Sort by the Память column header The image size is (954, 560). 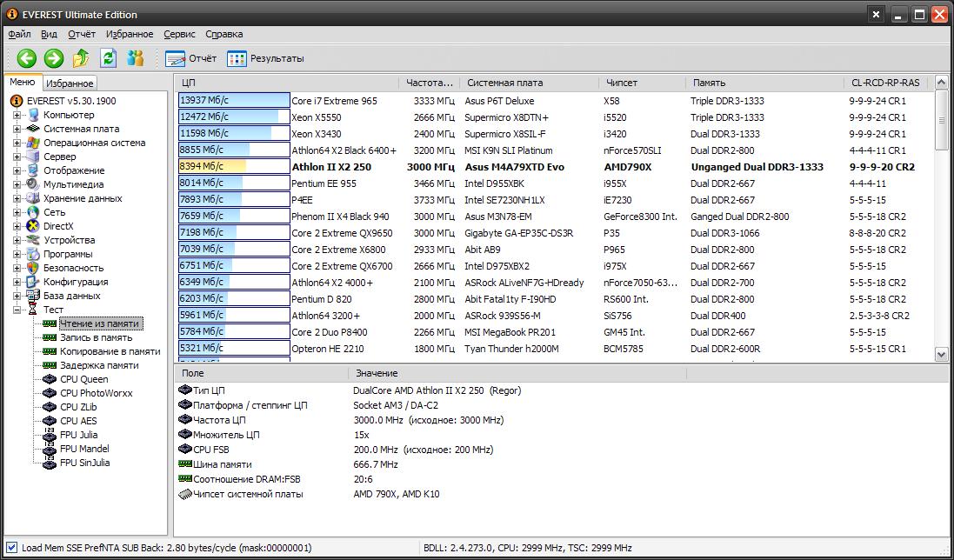pos(764,83)
